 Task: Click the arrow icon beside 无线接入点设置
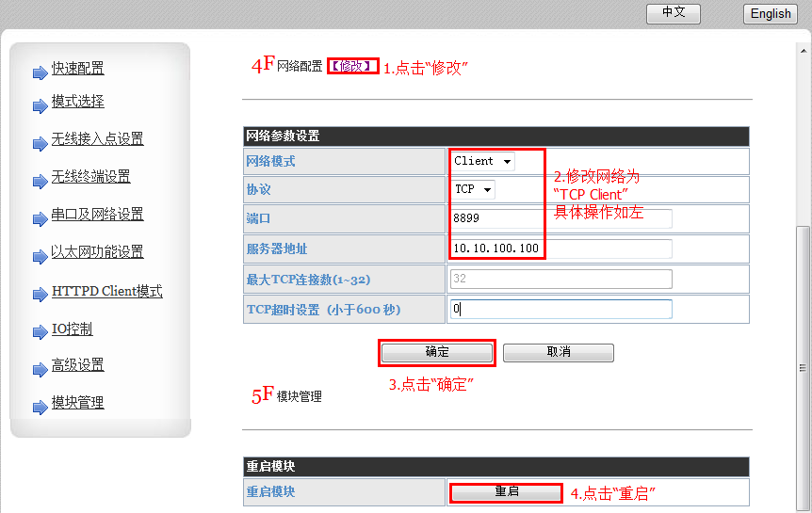pyautogui.click(x=40, y=143)
